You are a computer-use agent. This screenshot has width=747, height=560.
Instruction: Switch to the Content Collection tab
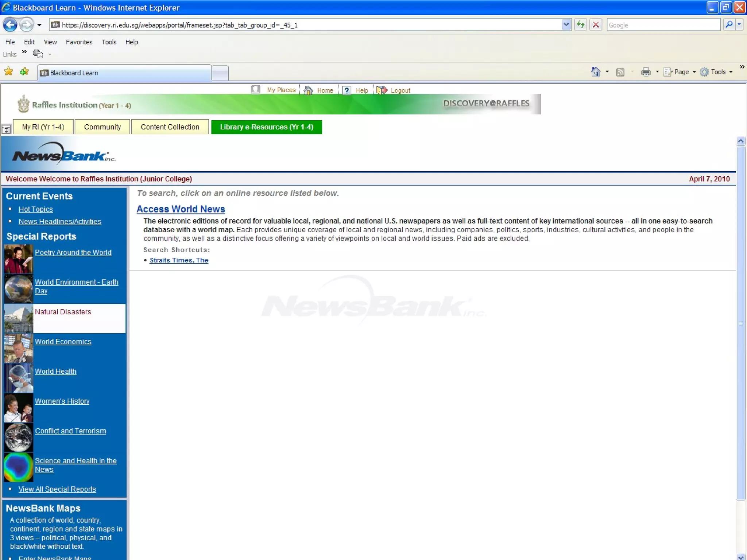pos(170,127)
